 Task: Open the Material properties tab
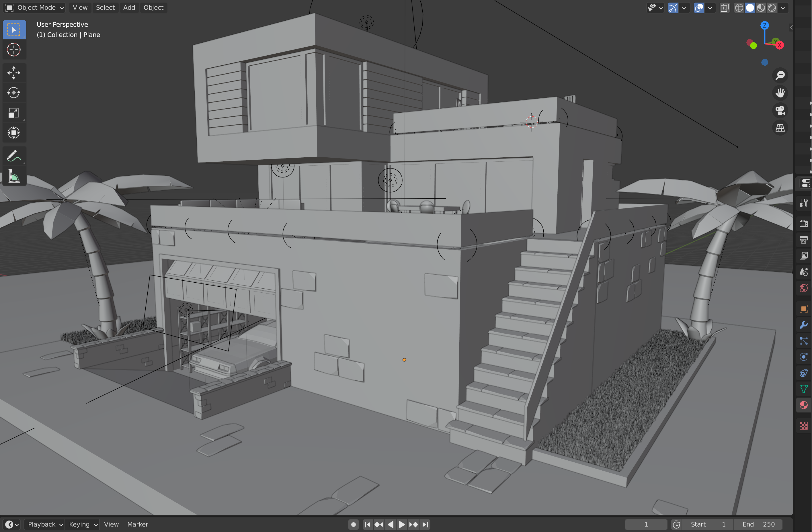pos(803,405)
